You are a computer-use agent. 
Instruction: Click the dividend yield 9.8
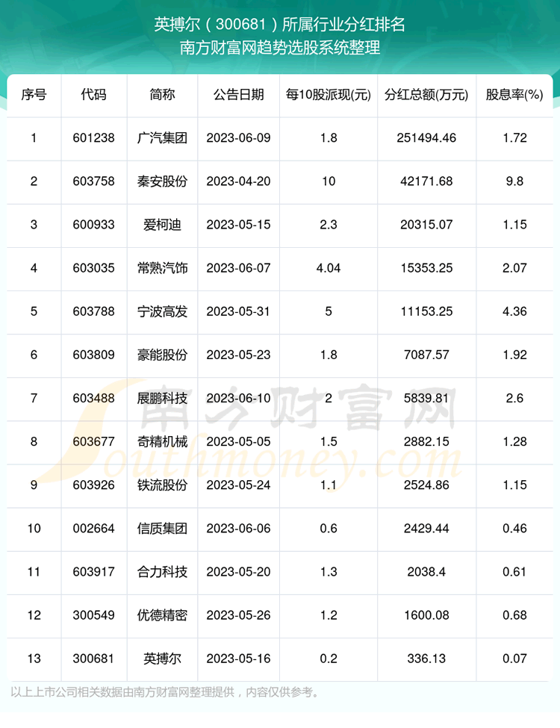coord(514,181)
